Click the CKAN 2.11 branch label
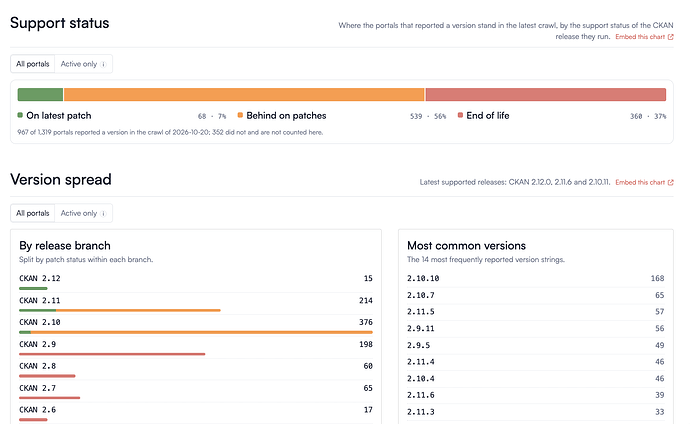Screen dimensions: 690x424 tap(40, 300)
